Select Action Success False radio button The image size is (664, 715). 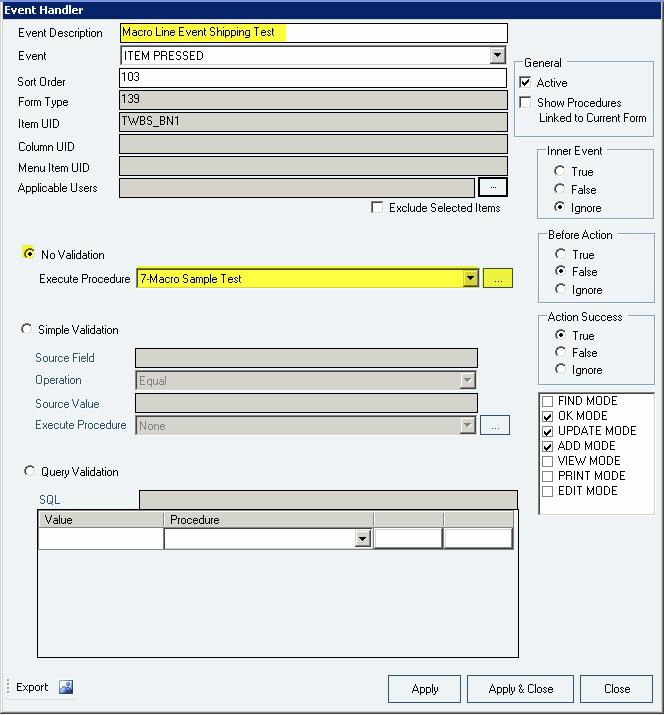[560, 352]
